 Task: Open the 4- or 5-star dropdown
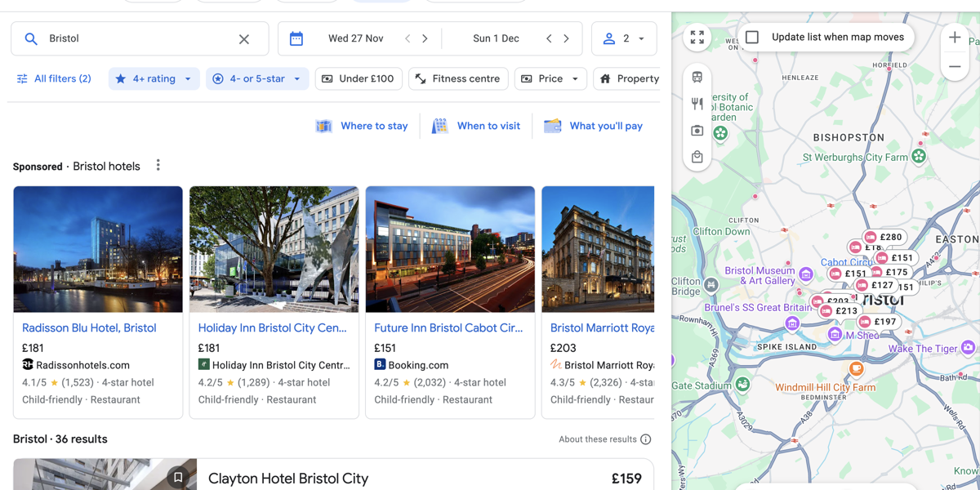256,78
